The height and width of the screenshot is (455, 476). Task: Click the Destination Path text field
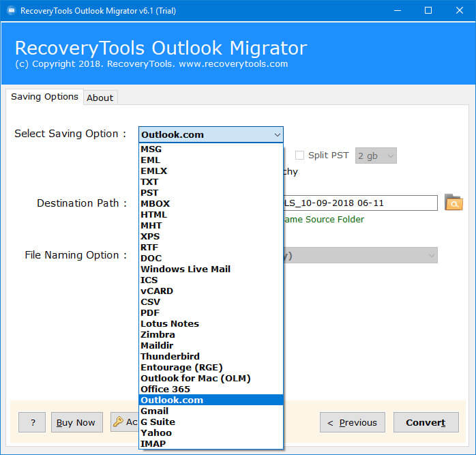click(x=360, y=203)
